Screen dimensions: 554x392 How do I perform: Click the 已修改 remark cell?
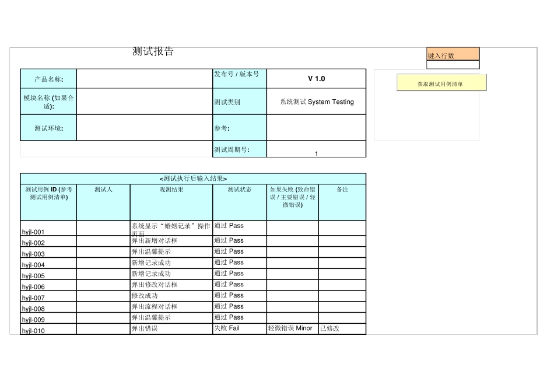click(x=342, y=329)
